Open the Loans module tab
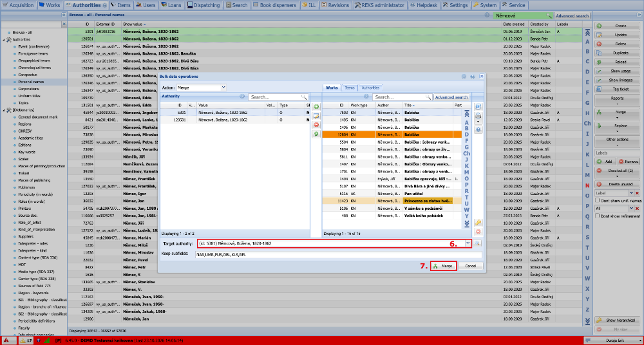The height and width of the screenshot is (345, 644). coord(170,5)
